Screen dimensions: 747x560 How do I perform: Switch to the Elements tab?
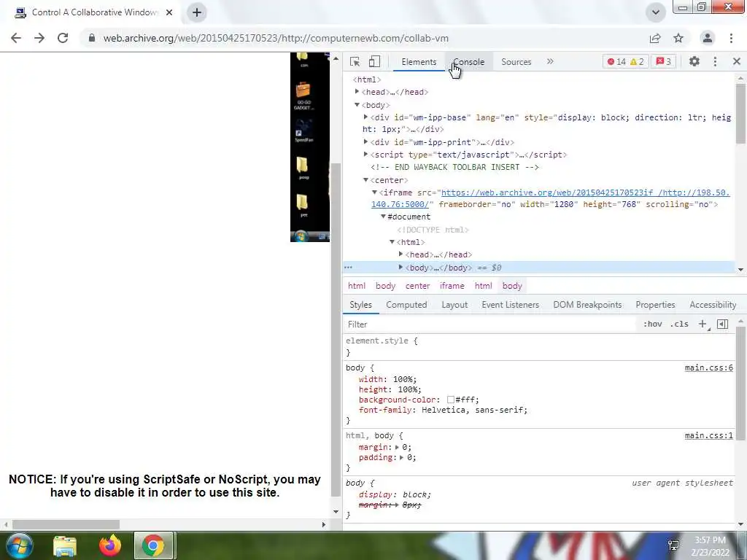[419, 62]
